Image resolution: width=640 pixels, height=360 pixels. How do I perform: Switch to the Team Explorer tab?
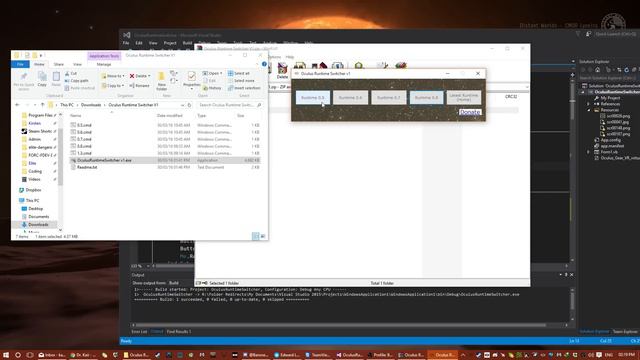(625, 332)
